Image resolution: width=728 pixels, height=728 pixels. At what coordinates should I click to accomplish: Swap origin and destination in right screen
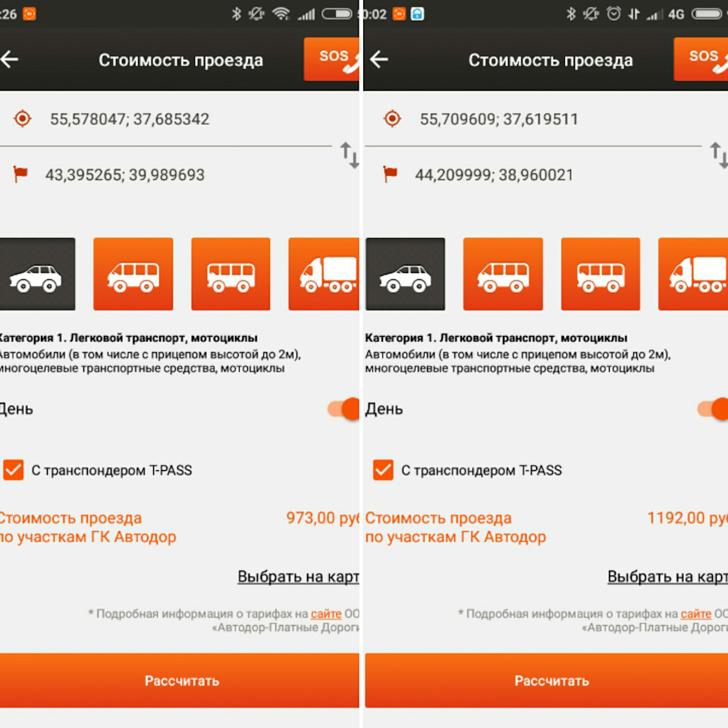[719, 155]
